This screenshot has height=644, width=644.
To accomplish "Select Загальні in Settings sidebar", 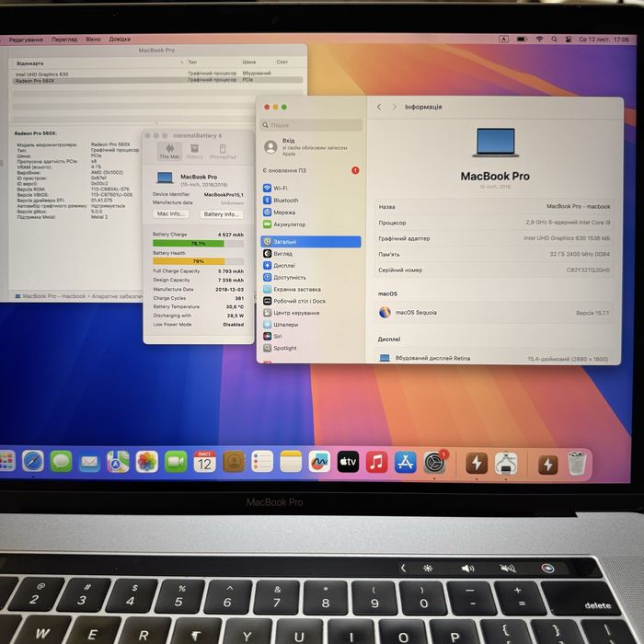I will (x=311, y=241).
